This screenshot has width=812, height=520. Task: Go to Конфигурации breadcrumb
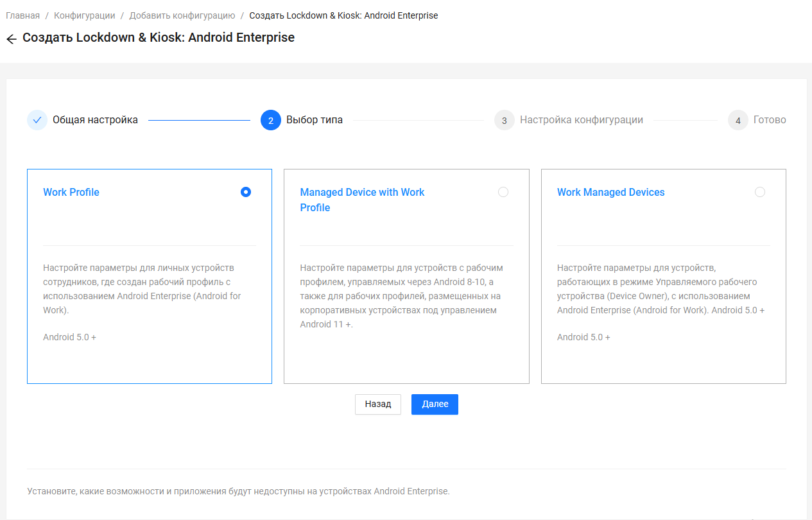[85, 15]
